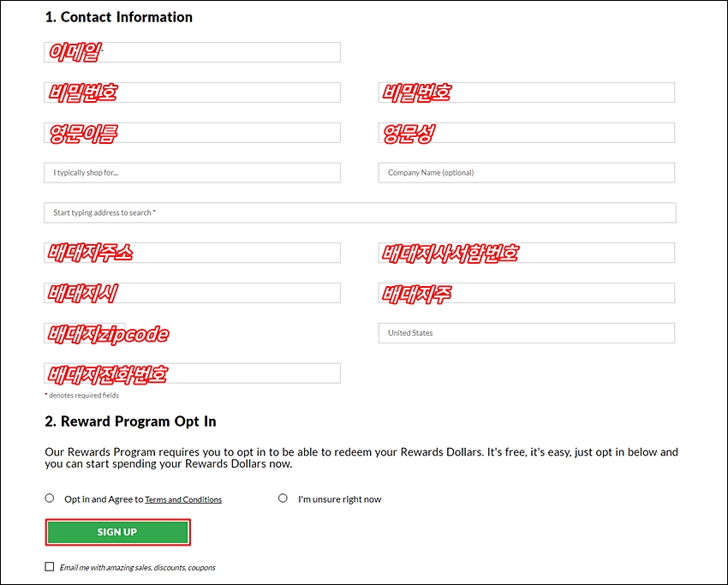The height and width of the screenshot is (585, 728).
Task: Click the 배대지사서함번호 mailbox number field
Action: tap(527, 253)
